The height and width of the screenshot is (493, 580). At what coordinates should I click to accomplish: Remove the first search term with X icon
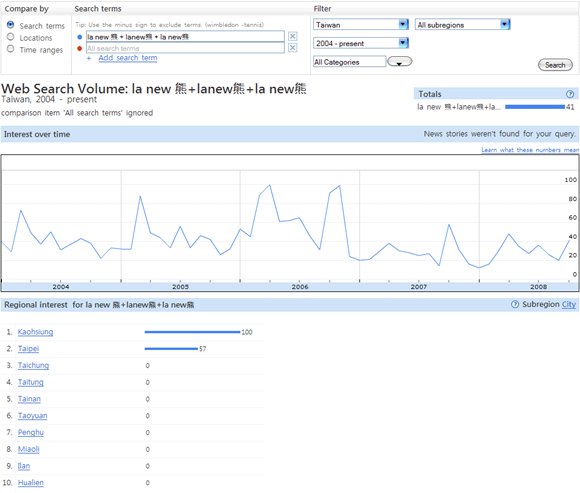(292, 36)
